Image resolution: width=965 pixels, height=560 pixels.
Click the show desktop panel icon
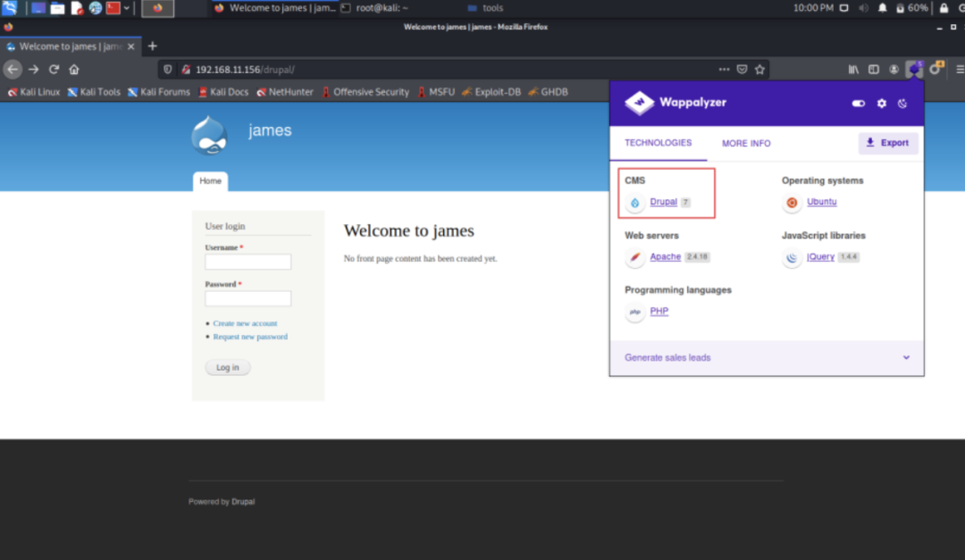click(38, 8)
